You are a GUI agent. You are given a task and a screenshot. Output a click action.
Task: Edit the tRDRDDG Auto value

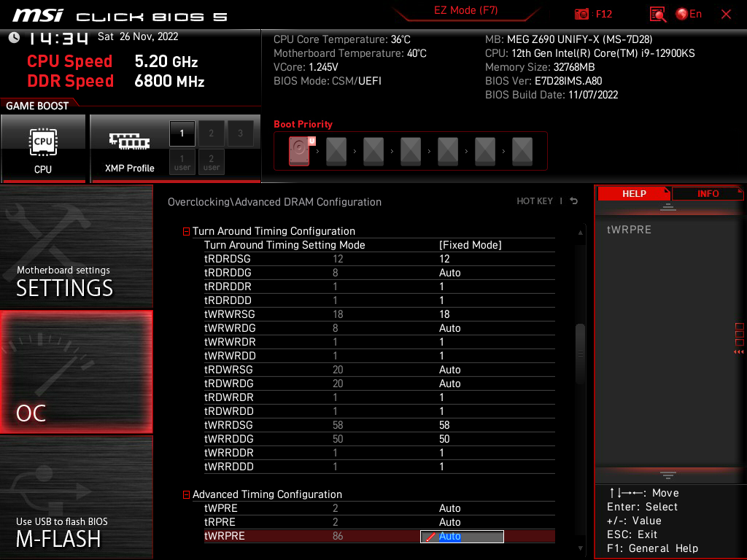pos(449,273)
